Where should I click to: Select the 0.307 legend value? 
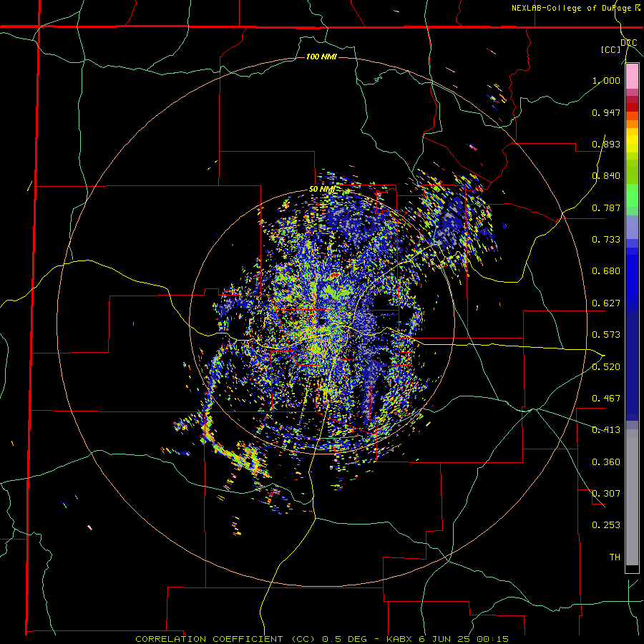606,494
